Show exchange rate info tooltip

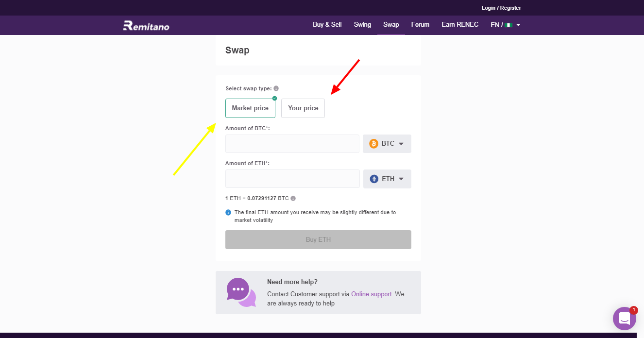point(293,198)
